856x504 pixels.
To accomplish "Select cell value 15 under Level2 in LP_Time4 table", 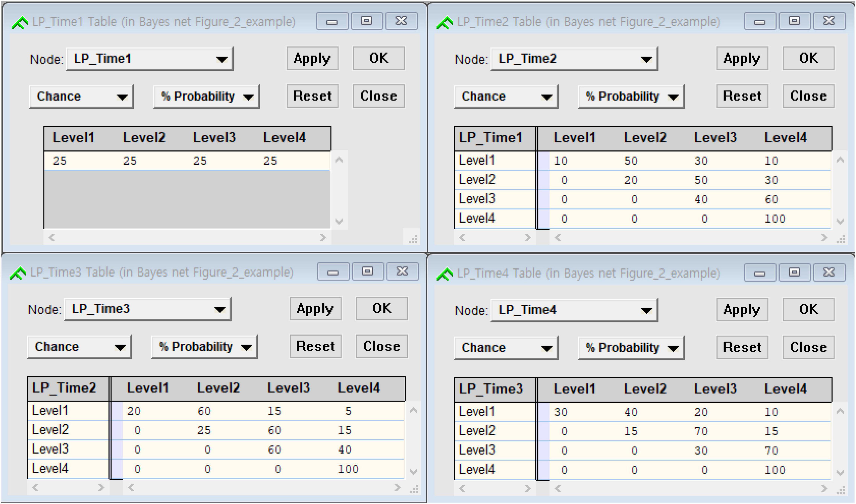I will point(631,431).
